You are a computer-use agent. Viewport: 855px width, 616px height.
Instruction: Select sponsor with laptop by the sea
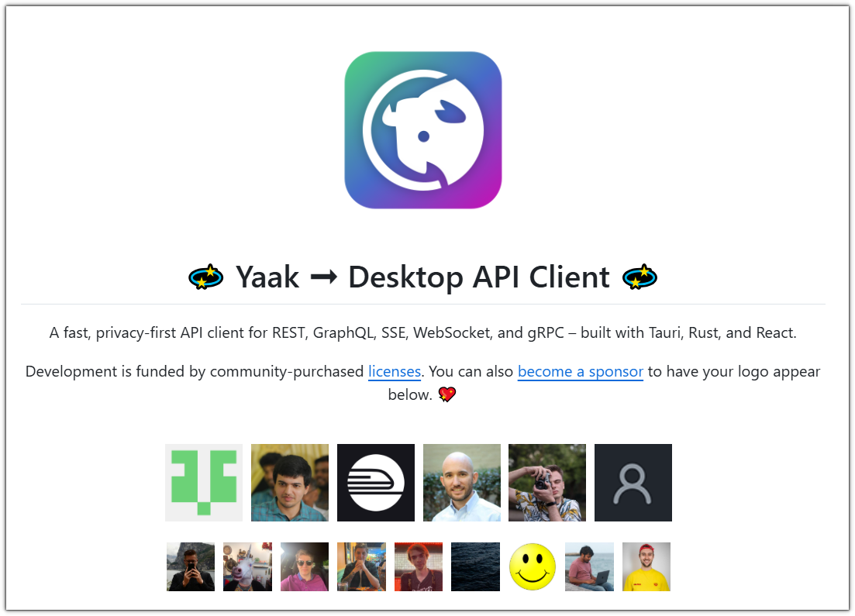point(589,567)
